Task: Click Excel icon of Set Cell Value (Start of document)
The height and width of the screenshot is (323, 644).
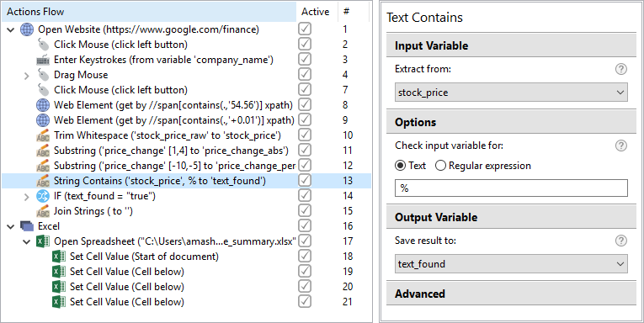Action: click(59, 257)
